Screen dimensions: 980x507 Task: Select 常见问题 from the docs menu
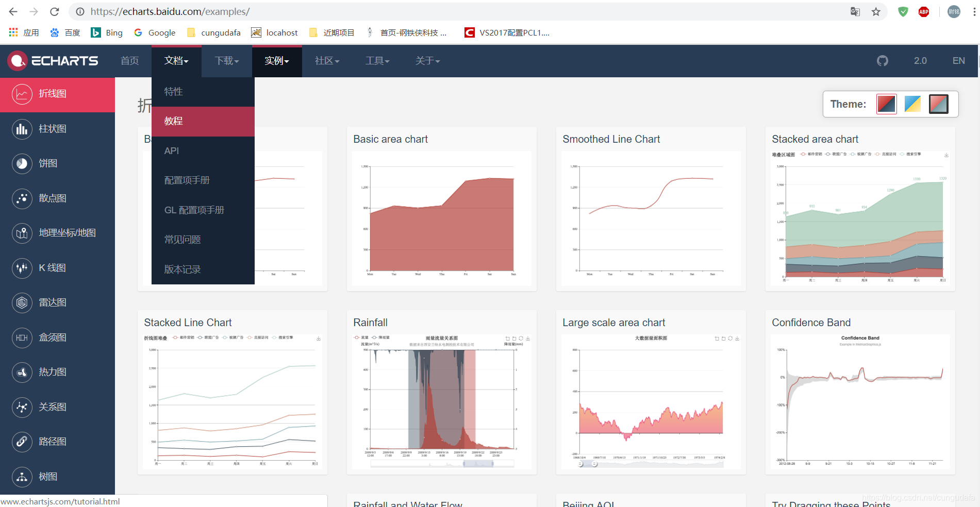point(203,240)
